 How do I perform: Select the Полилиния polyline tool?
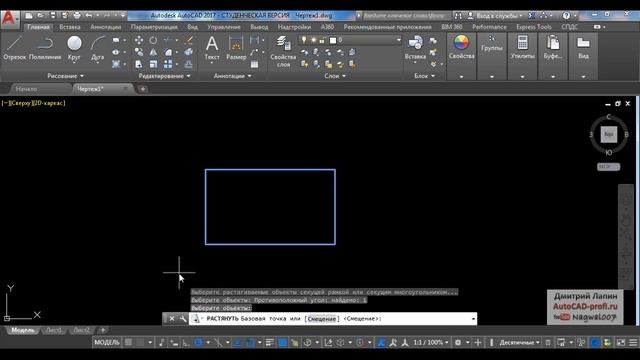(x=45, y=48)
